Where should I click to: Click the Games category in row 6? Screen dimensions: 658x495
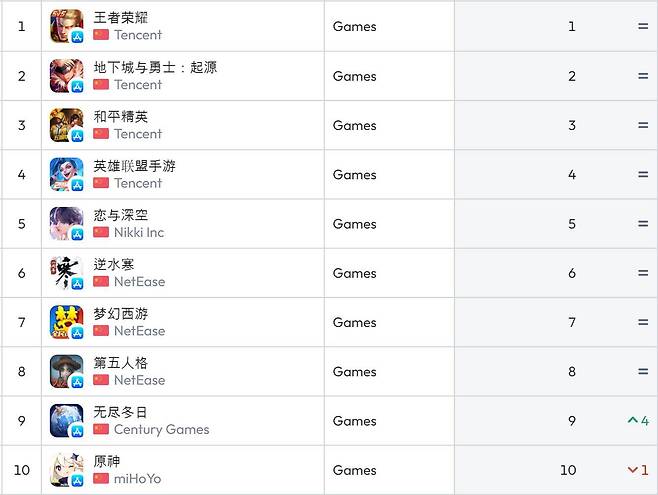tap(355, 274)
